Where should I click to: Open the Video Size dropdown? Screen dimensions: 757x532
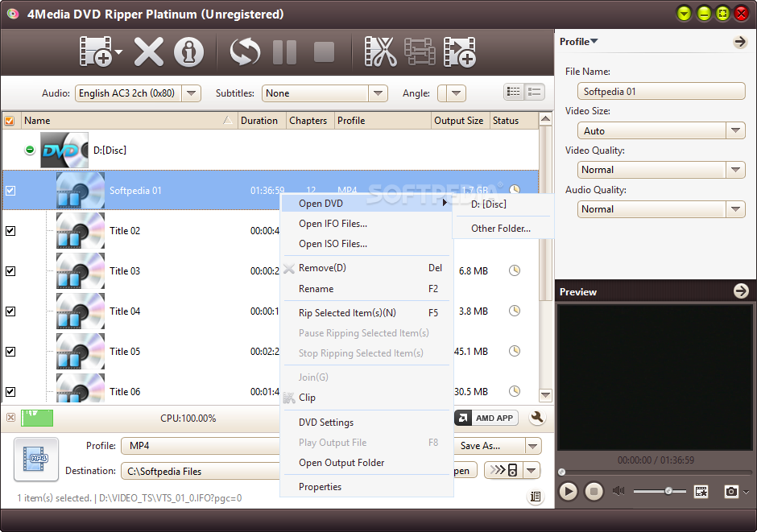(735, 130)
